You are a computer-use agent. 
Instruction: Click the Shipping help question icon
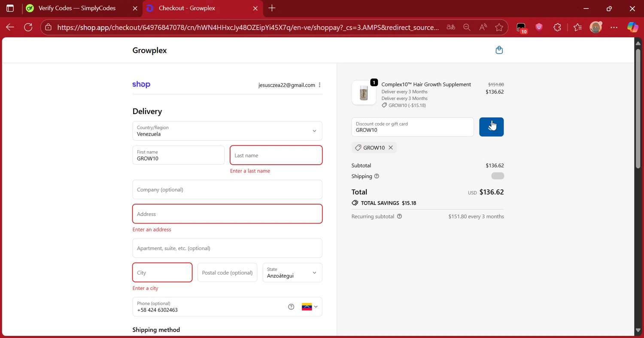[377, 176]
